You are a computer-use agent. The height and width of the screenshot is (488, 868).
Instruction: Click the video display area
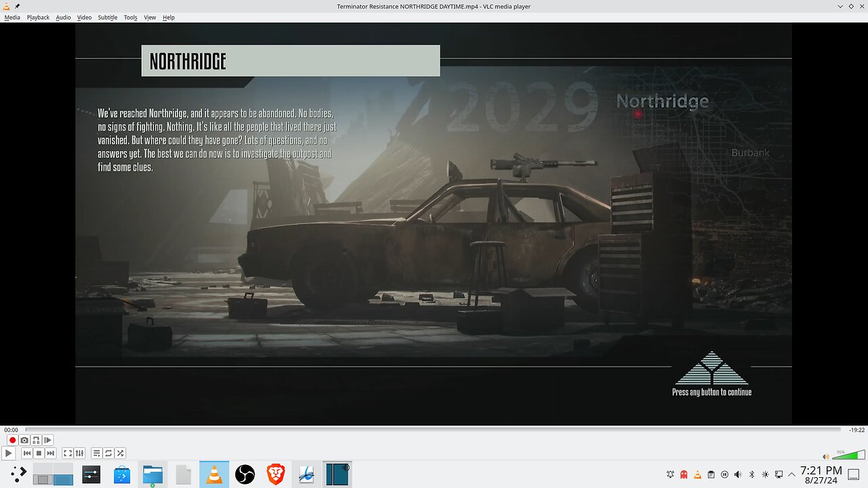[x=433, y=224]
